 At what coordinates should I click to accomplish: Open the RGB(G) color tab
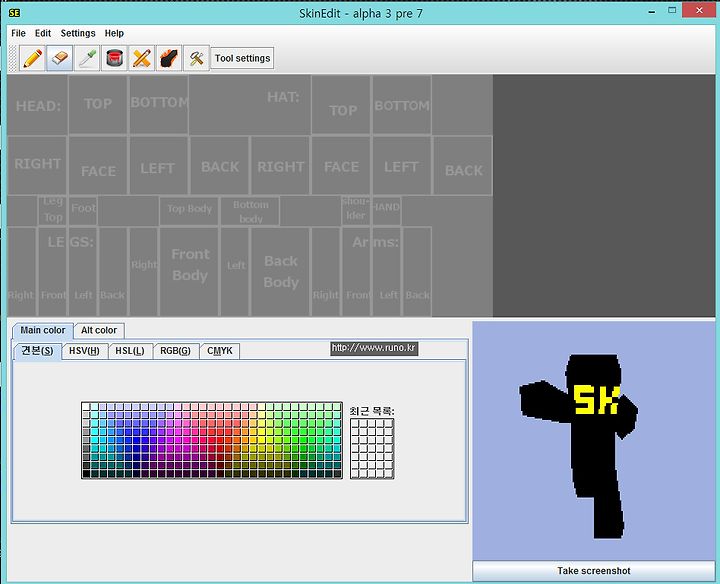(x=175, y=351)
